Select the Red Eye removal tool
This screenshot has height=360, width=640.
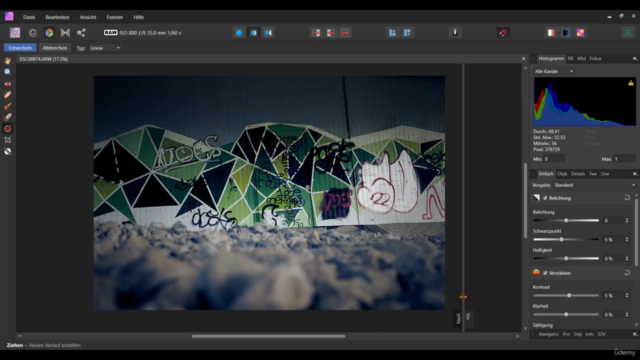tap(8, 83)
